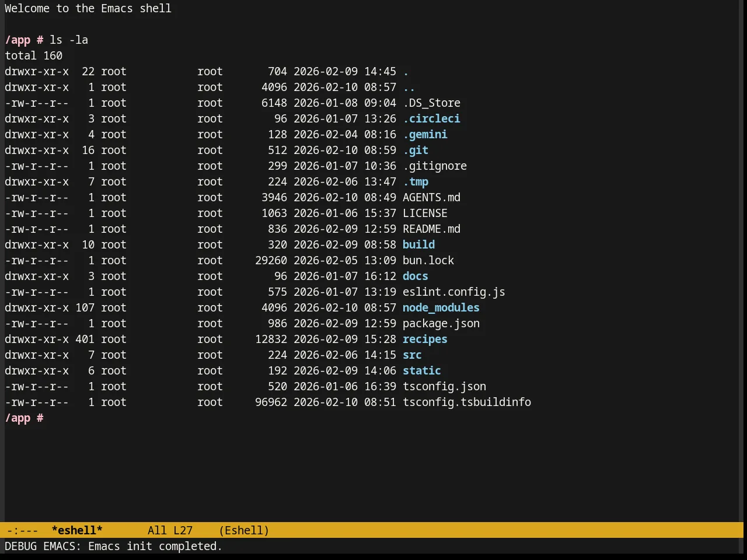The height and width of the screenshot is (560, 747).
Task: Select the build directory name
Action: (x=418, y=244)
